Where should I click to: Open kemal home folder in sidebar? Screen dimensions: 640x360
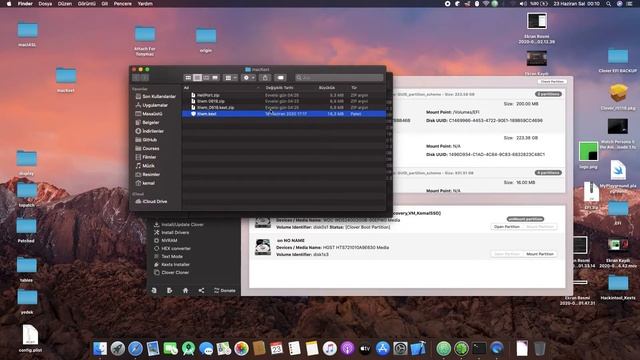pyautogui.click(x=145, y=183)
